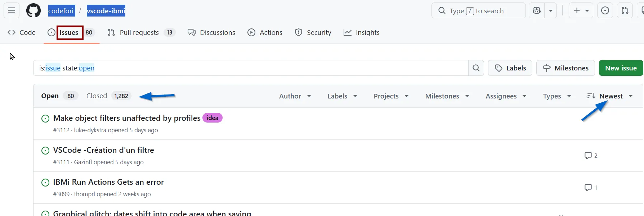Open issue 'Make object filters unaffected by profiles'
Viewport: 644px width, 216px height.
tap(127, 118)
